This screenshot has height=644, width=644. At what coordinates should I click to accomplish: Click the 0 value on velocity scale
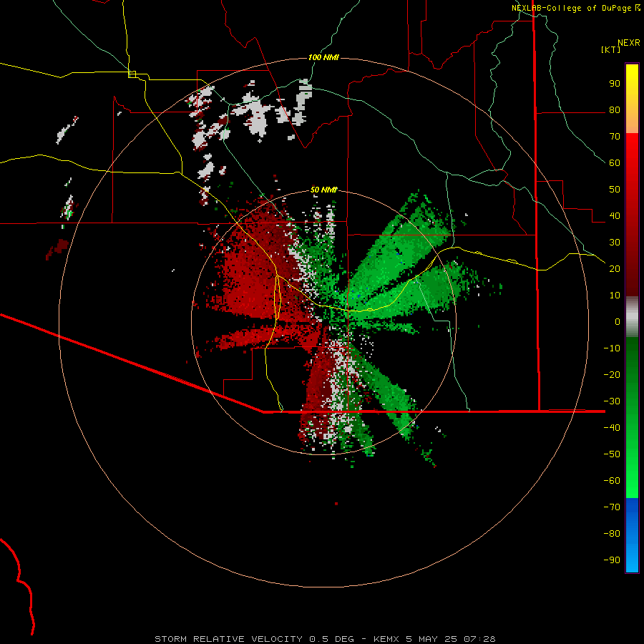point(618,321)
